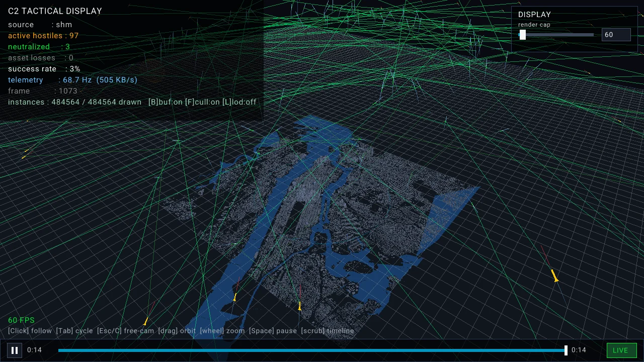644x362 pixels.
Task: Click the "[Space] pause" hint
Action: click(273, 331)
